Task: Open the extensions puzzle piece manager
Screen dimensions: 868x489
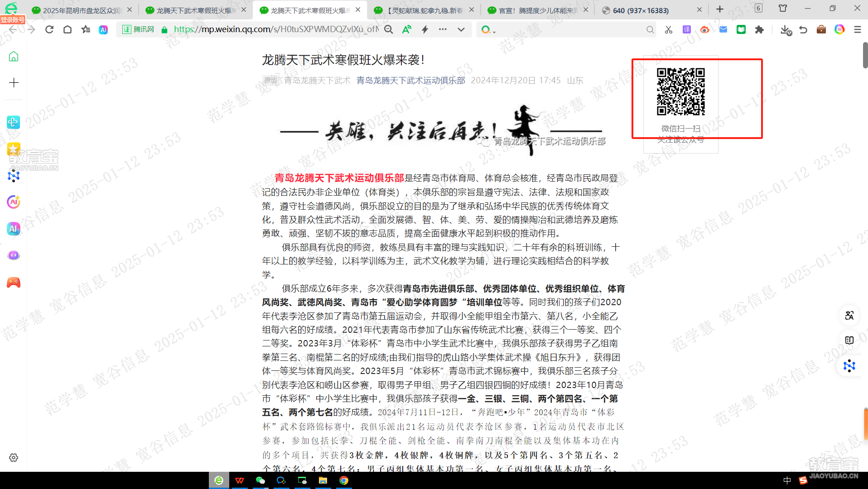Action: [x=759, y=29]
